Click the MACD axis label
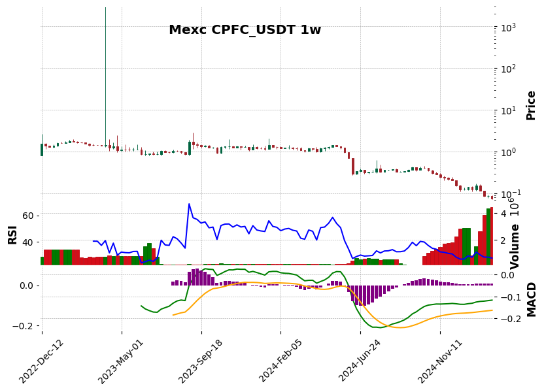The width and height of the screenshot is (544, 392). 531,300
